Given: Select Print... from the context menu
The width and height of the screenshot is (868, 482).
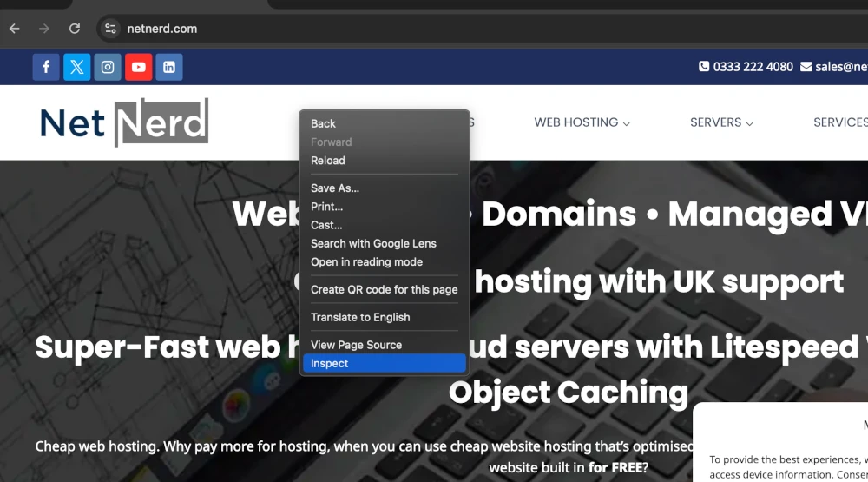Looking at the screenshot, I should pos(385,207).
